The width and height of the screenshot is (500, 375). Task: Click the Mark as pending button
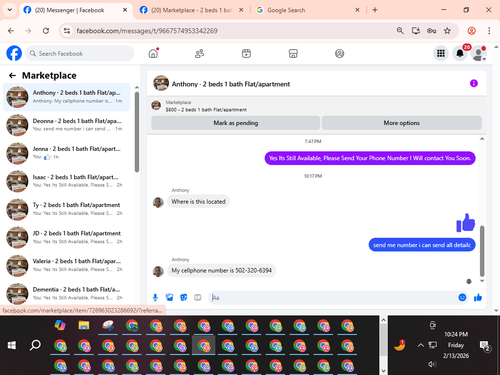pyautogui.click(x=236, y=123)
